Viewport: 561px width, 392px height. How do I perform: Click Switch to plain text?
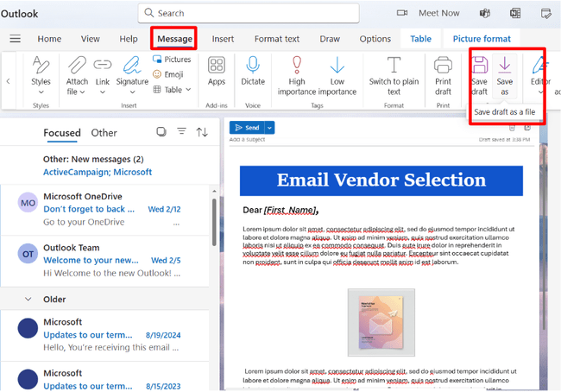(x=394, y=66)
